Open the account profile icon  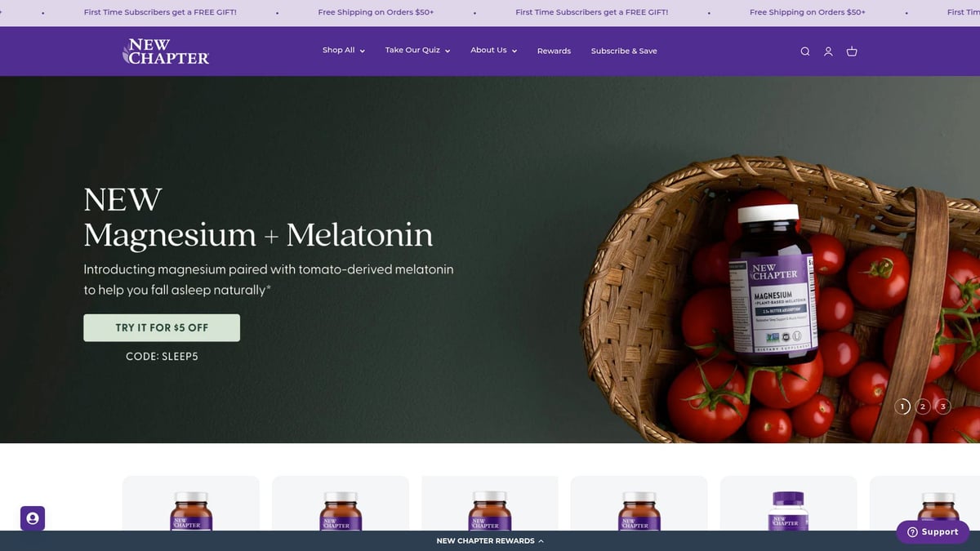(x=828, y=51)
